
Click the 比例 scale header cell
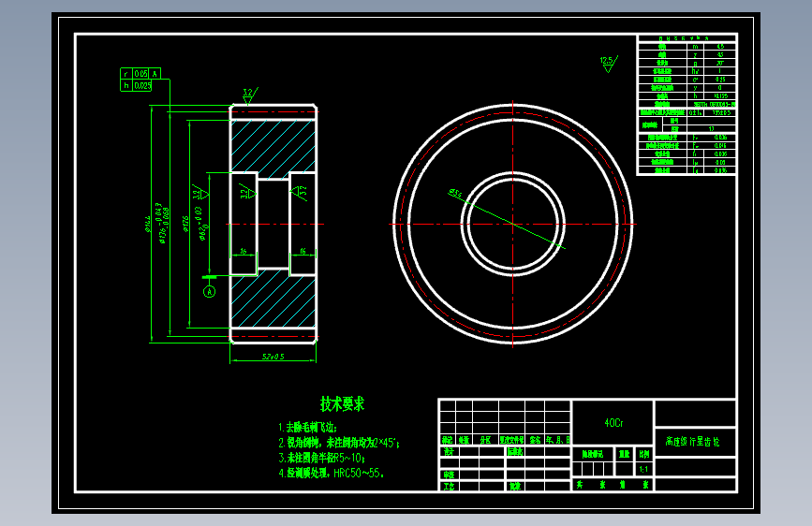pos(643,454)
